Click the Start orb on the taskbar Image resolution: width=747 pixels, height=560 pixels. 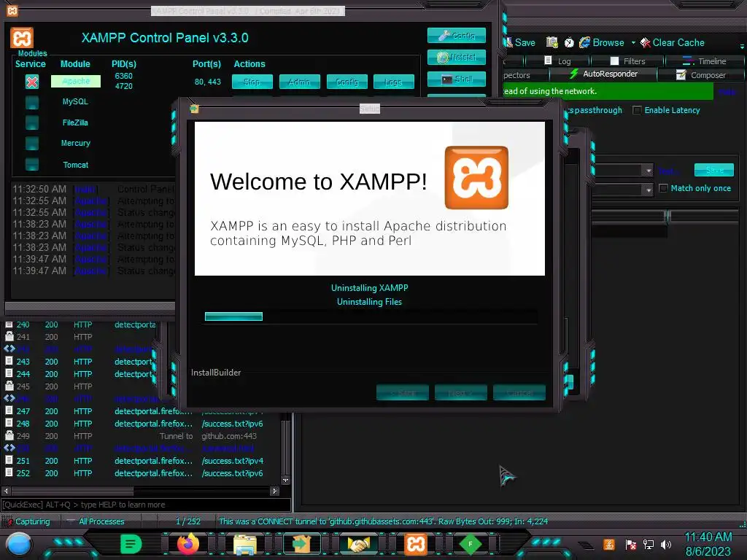pyautogui.click(x=18, y=544)
